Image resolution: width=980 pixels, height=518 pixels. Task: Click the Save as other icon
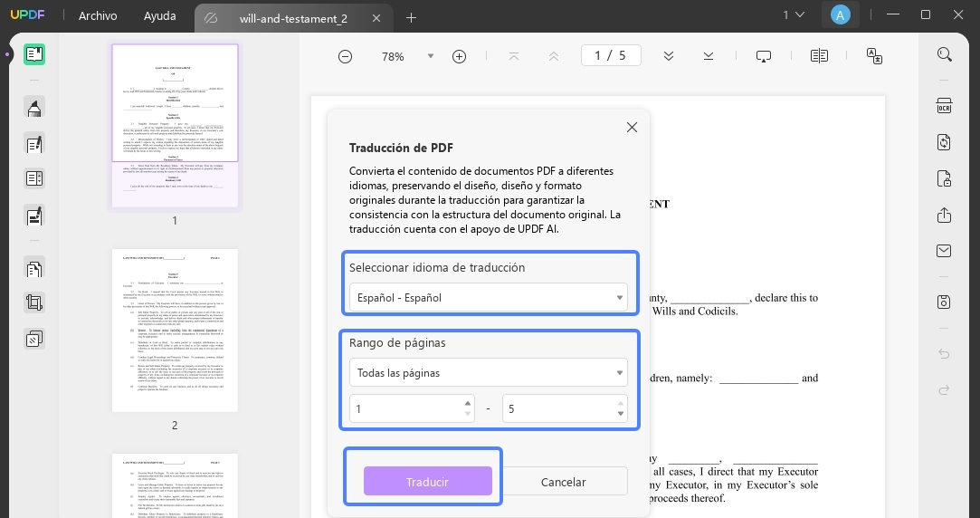tap(944, 302)
